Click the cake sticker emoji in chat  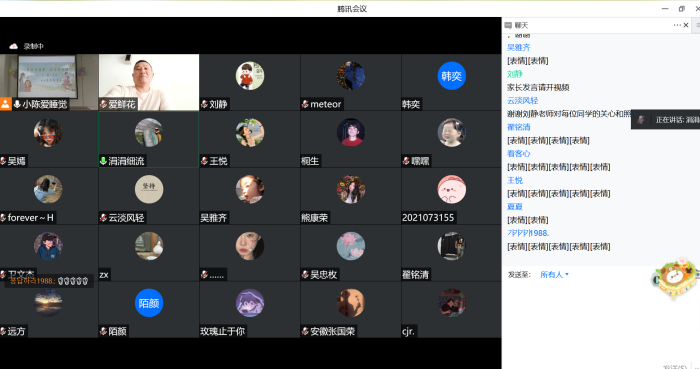pyautogui.click(x=675, y=278)
